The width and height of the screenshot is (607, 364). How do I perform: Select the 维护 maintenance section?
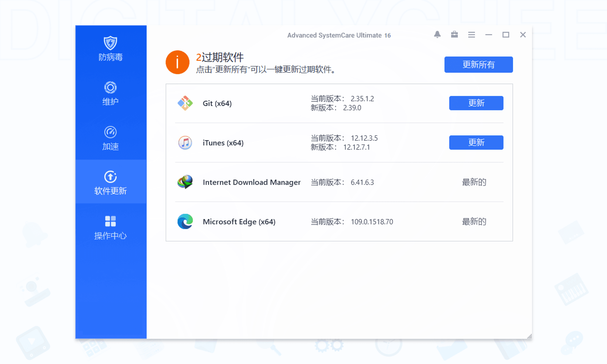tap(110, 93)
